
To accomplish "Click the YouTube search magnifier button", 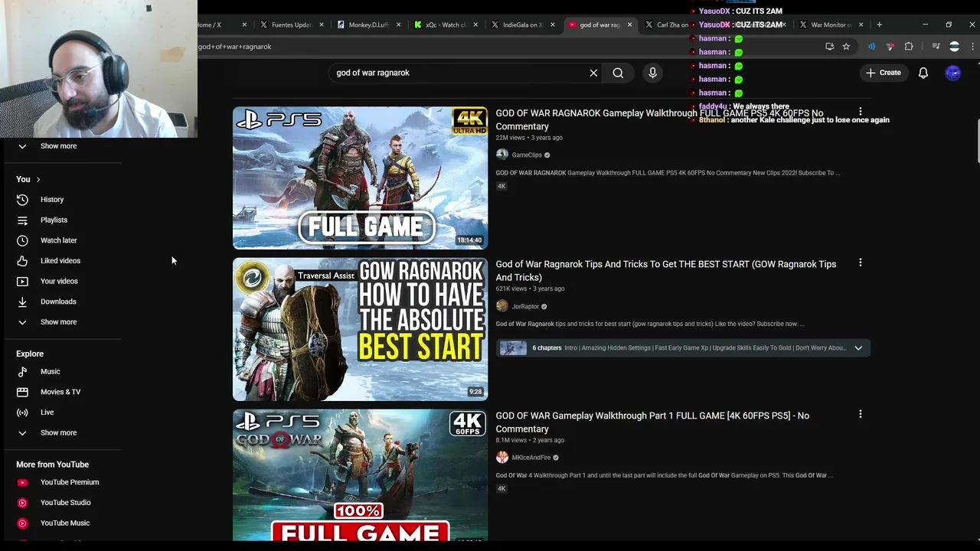I will [x=618, y=73].
